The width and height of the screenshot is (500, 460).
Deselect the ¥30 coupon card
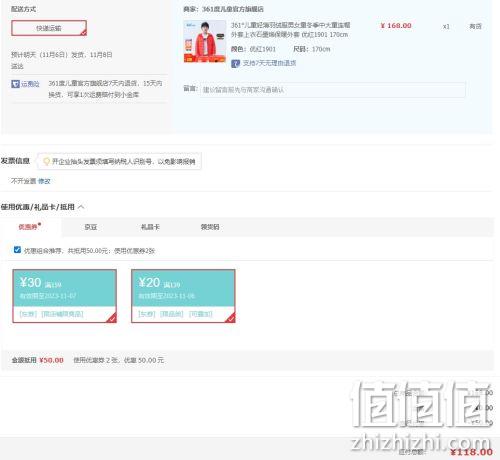pyautogui.click(x=65, y=296)
